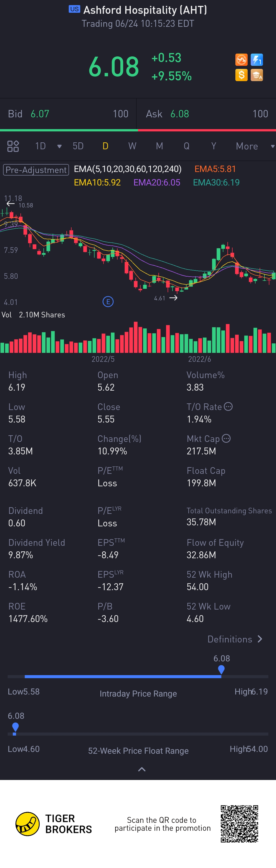This screenshot has width=276, height=868.
Task: Tap the +9.55% change value
Action: point(171,76)
